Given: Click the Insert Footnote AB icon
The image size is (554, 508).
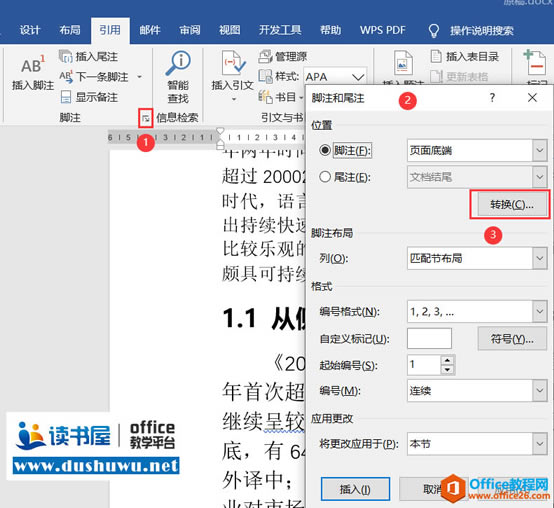Looking at the screenshot, I should 33,65.
